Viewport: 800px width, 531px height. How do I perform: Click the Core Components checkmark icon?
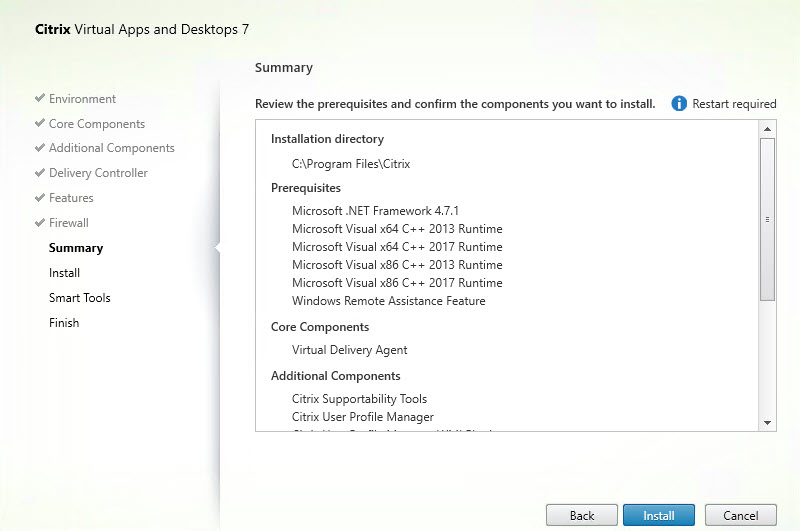tap(40, 124)
